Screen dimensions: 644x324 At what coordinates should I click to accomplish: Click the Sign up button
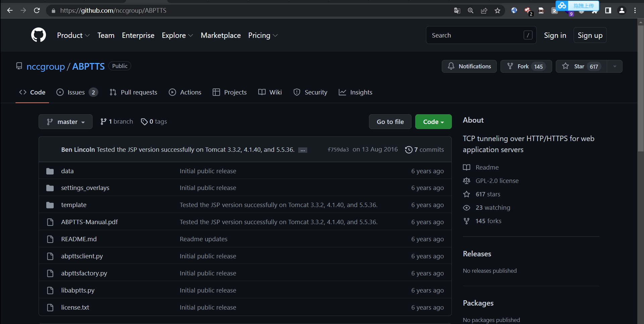pos(590,35)
